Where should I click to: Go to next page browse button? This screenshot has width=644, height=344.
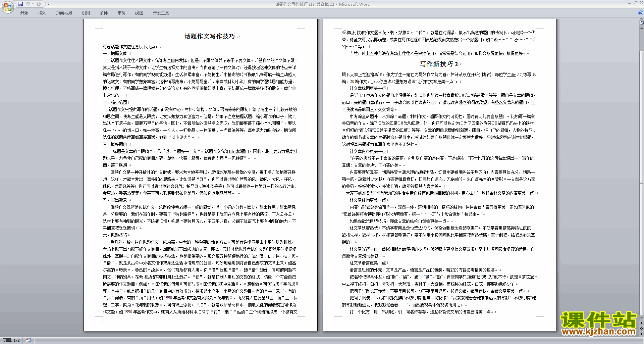click(x=642, y=334)
